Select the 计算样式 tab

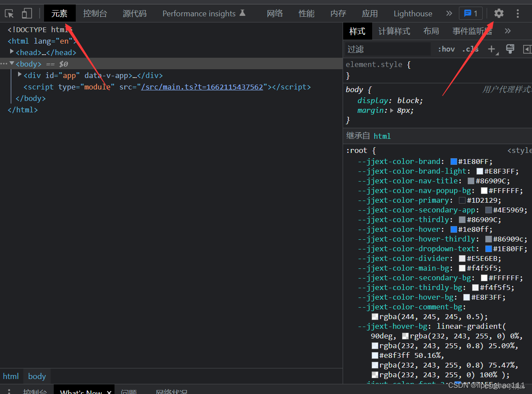(x=394, y=31)
